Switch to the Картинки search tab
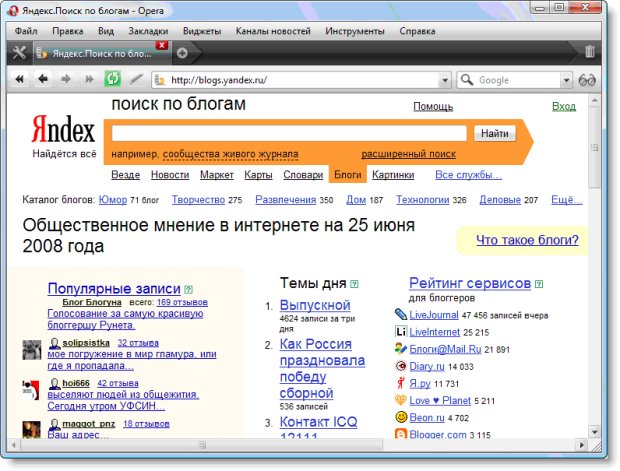The image size is (620, 471). (393, 175)
